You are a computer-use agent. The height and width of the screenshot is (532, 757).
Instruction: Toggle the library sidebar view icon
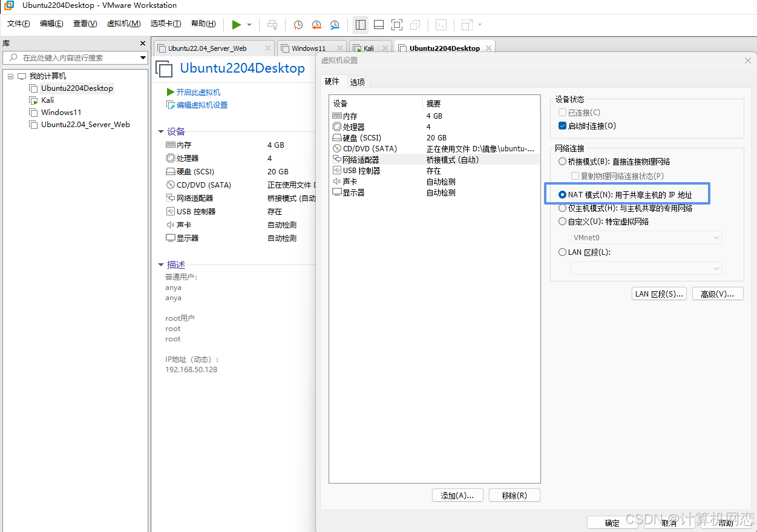click(x=361, y=25)
